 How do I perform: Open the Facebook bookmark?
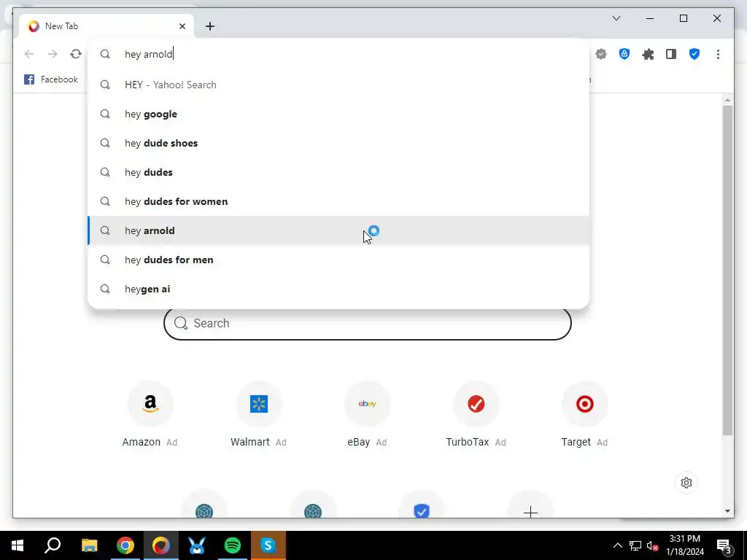pos(51,79)
